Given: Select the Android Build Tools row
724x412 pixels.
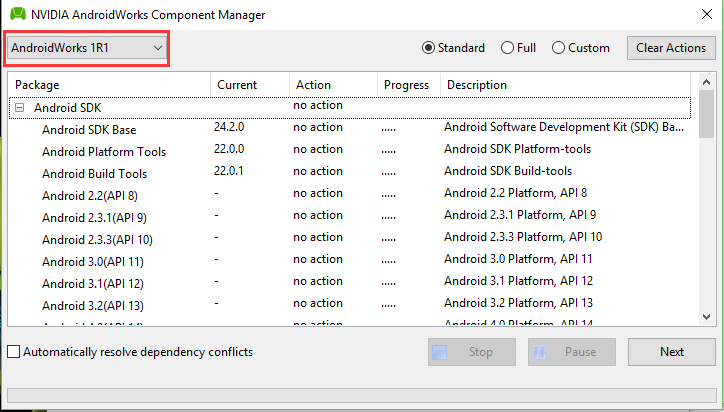Looking at the screenshot, I should [350, 173].
